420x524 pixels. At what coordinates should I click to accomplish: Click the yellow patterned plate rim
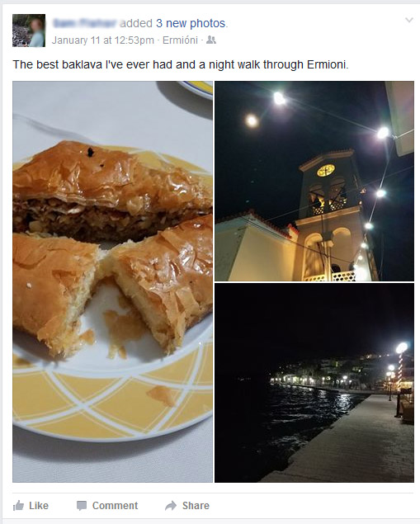coord(112,399)
